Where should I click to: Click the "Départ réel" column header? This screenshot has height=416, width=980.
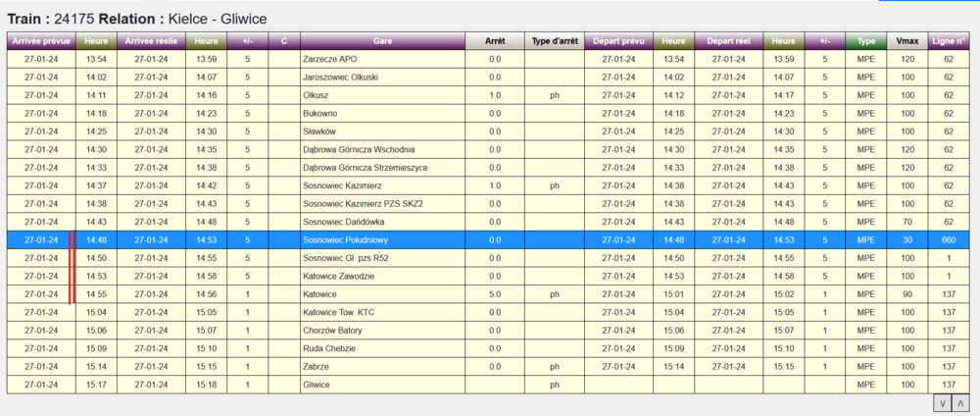click(x=728, y=41)
